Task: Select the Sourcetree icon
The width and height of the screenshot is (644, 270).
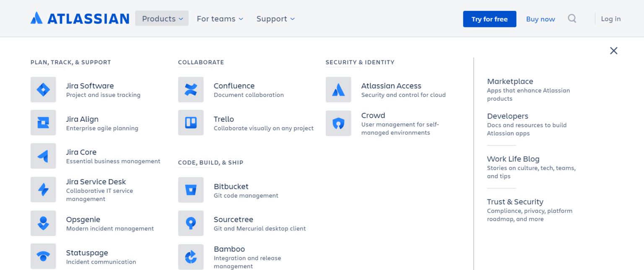Action: pos(191,223)
